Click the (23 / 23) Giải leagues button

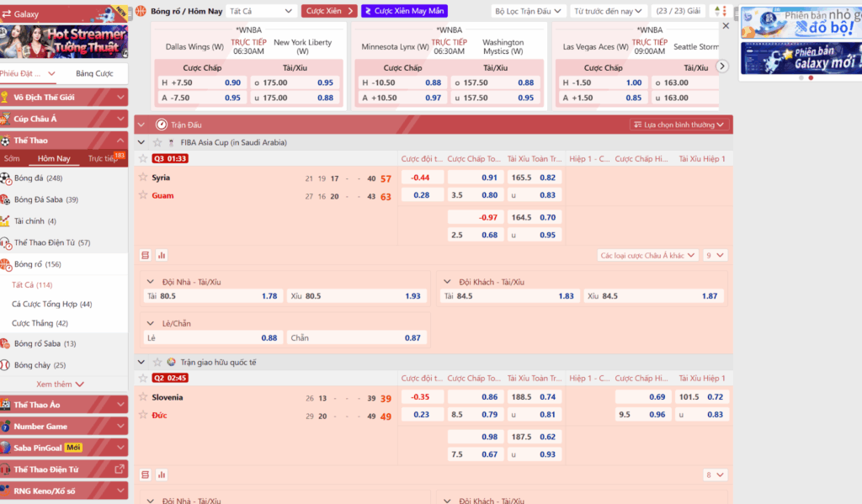coord(678,11)
